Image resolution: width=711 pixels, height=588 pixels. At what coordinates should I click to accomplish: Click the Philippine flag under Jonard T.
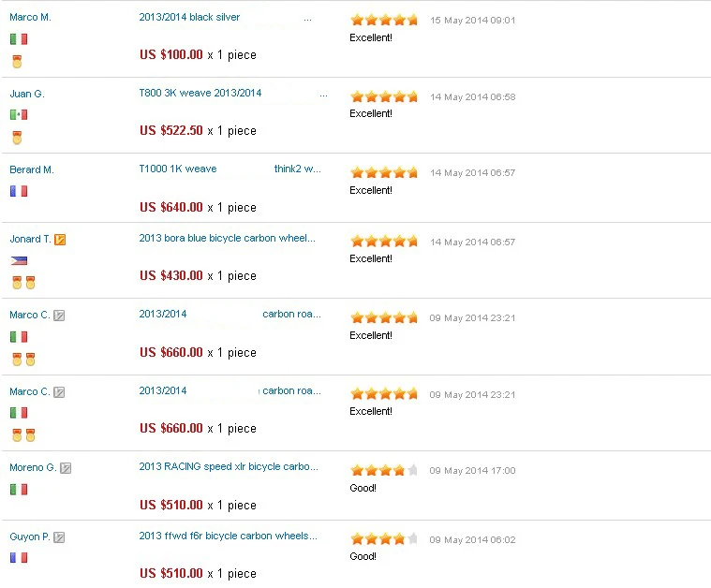click(x=19, y=260)
